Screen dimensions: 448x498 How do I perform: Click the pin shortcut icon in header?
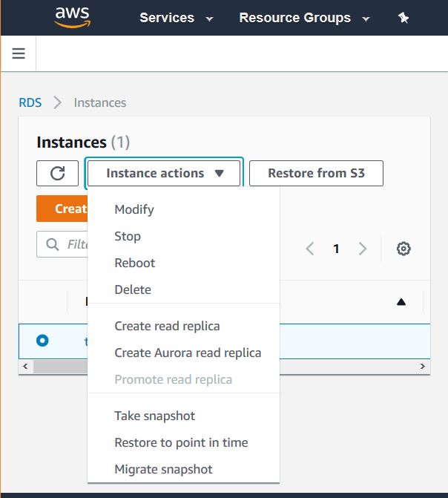pos(403,18)
